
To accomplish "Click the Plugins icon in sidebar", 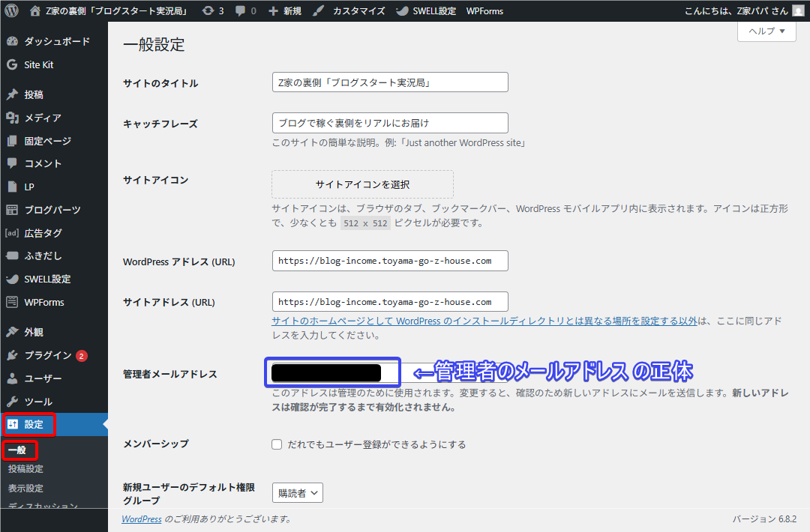I will click(12, 355).
